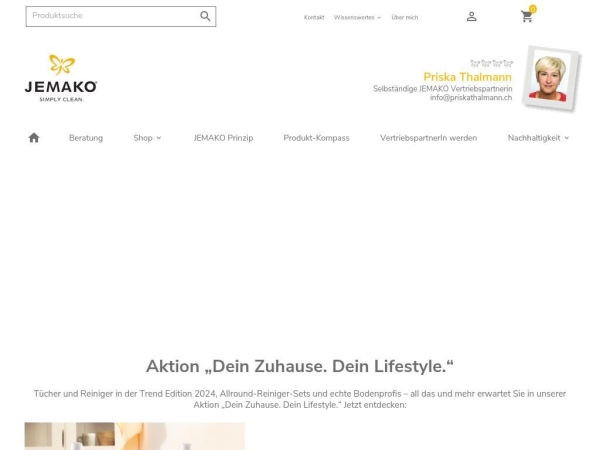
Task: Open the shopping cart icon
Action: click(527, 17)
